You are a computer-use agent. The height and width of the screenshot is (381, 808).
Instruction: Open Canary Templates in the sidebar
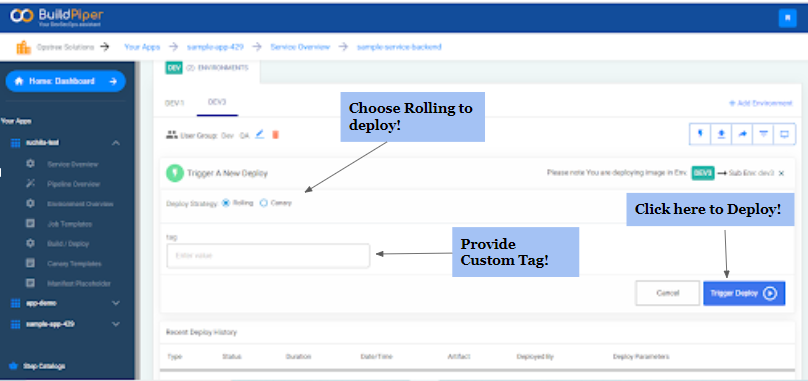pyautogui.click(x=74, y=264)
